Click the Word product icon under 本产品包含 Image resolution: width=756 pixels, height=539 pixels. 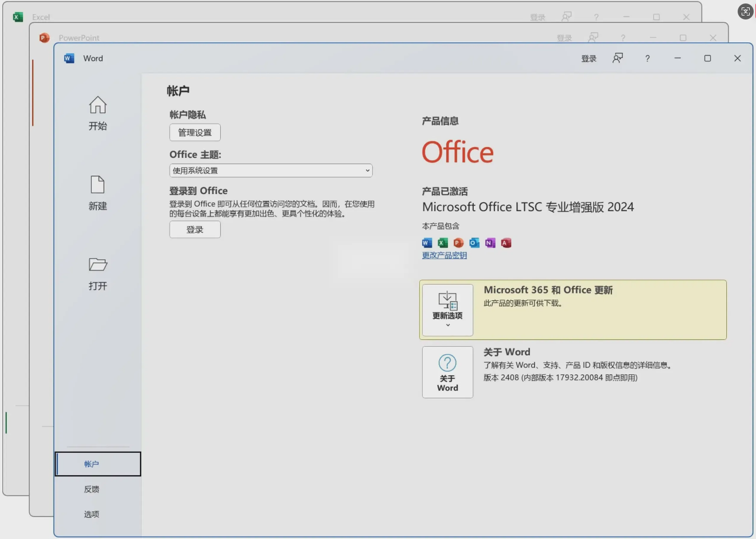427,243
